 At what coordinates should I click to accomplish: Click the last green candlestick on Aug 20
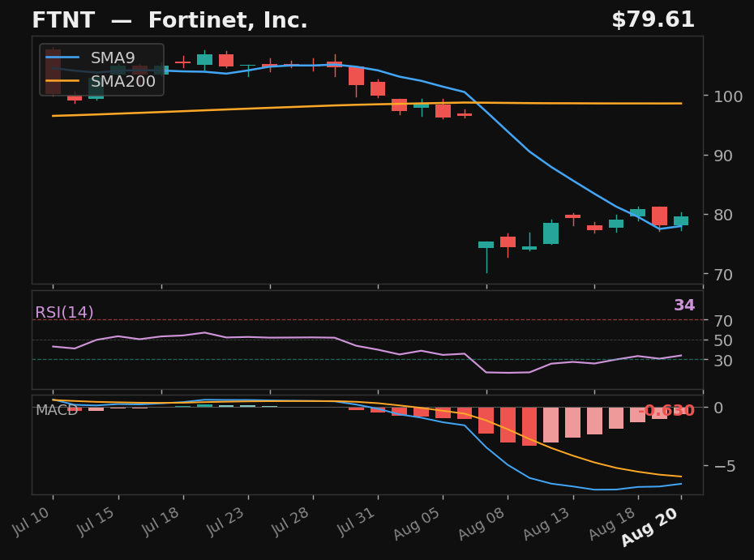681,221
